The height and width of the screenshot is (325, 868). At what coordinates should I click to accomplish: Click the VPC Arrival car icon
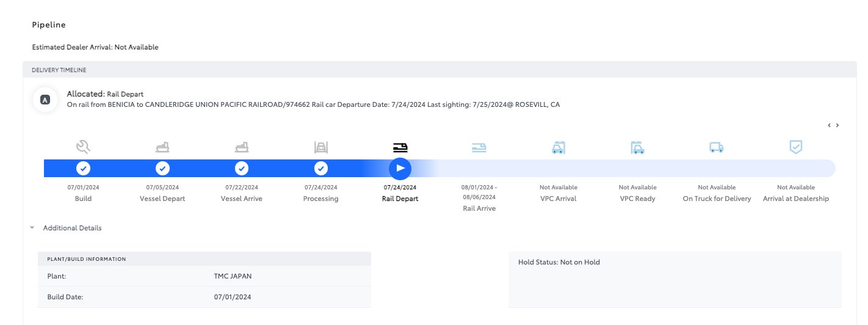coord(559,147)
